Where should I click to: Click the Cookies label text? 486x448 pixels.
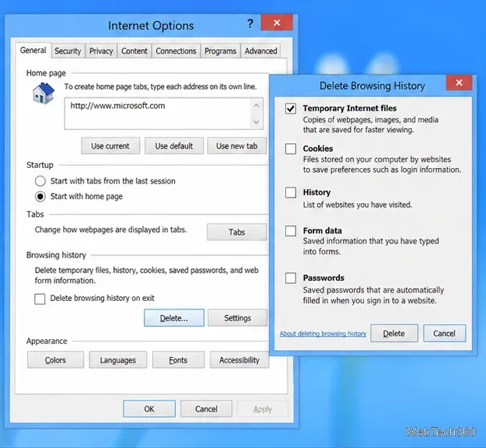point(318,149)
